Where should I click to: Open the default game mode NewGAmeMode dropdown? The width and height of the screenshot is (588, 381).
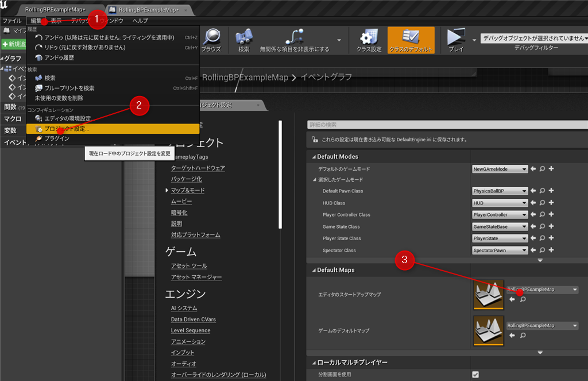pyautogui.click(x=500, y=169)
